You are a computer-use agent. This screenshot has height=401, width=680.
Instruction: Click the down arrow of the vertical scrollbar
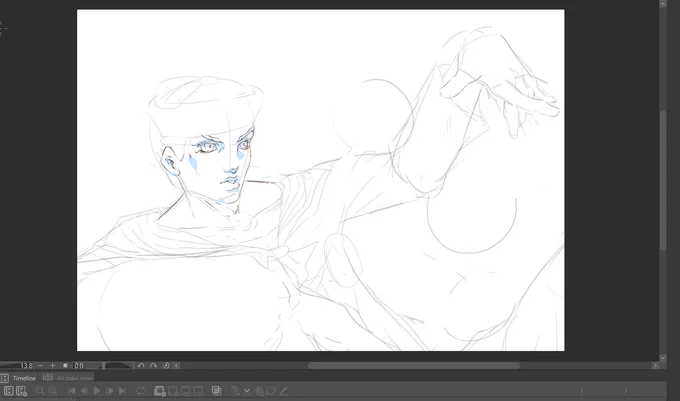(663, 358)
